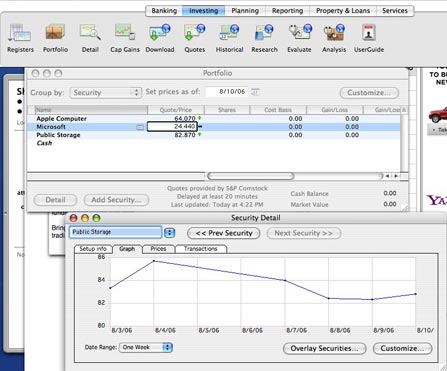This screenshot has height=371, width=447.
Task: Sort by the Name column header
Action: (x=91, y=110)
